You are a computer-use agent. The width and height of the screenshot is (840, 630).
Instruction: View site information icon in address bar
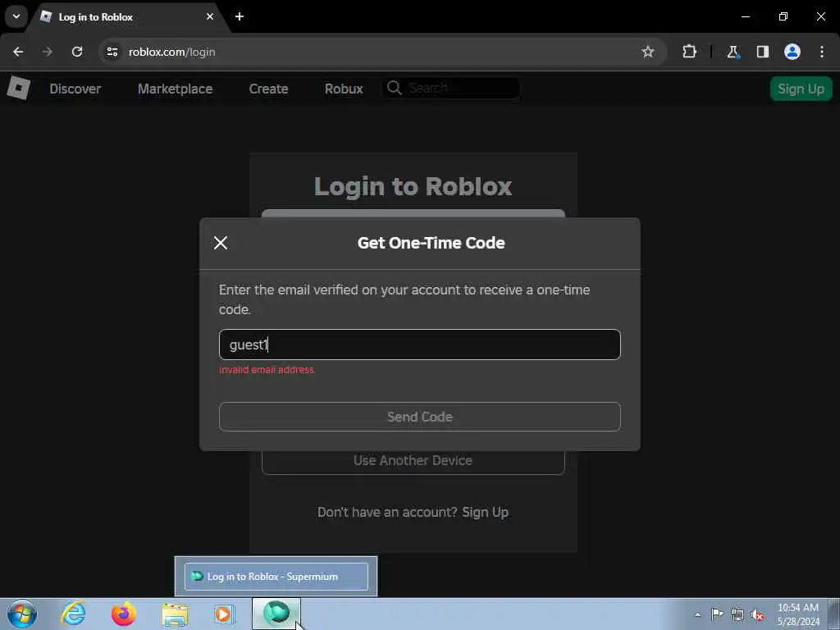point(112,52)
